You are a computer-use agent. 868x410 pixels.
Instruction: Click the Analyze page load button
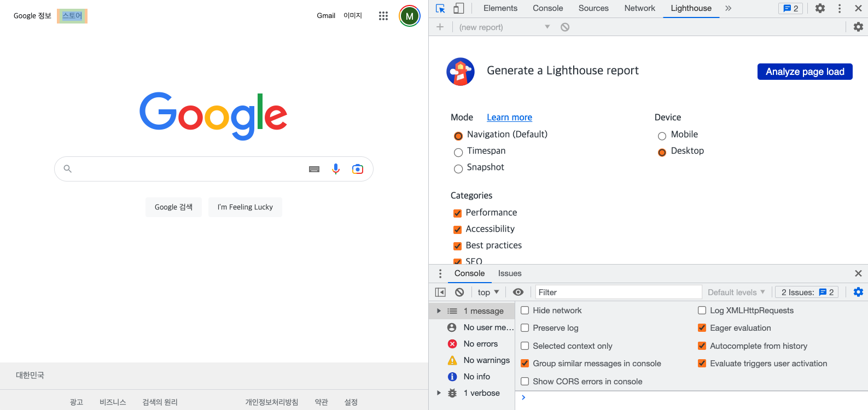point(805,72)
